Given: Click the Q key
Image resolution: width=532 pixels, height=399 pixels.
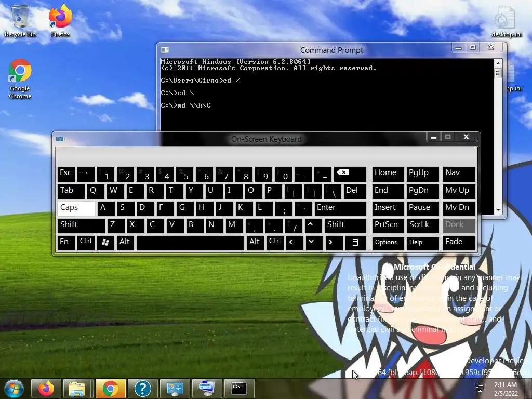Looking at the screenshot, I should (x=96, y=191).
